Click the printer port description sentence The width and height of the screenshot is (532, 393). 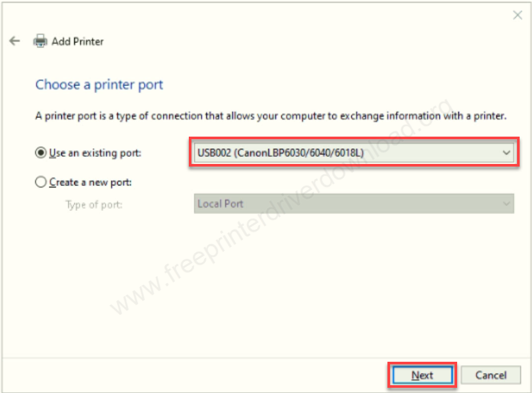pyautogui.click(x=271, y=116)
